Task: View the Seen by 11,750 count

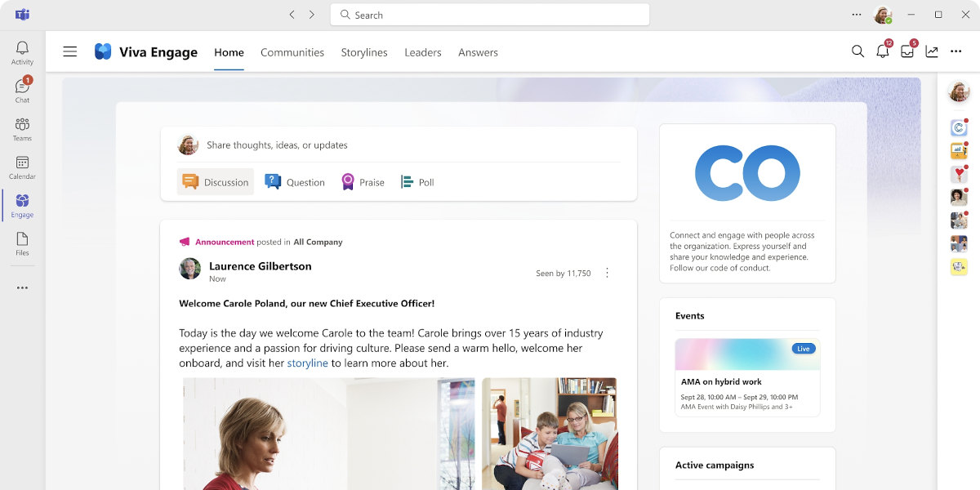Action: (563, 274)
